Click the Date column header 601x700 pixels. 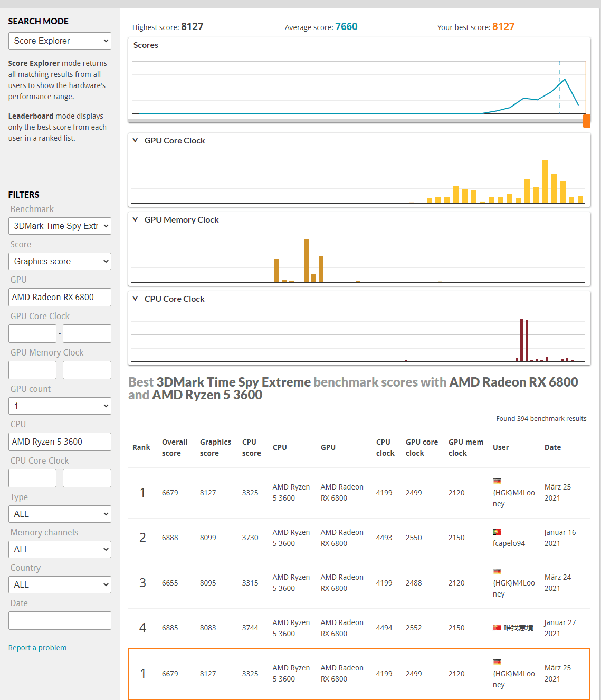552,447
